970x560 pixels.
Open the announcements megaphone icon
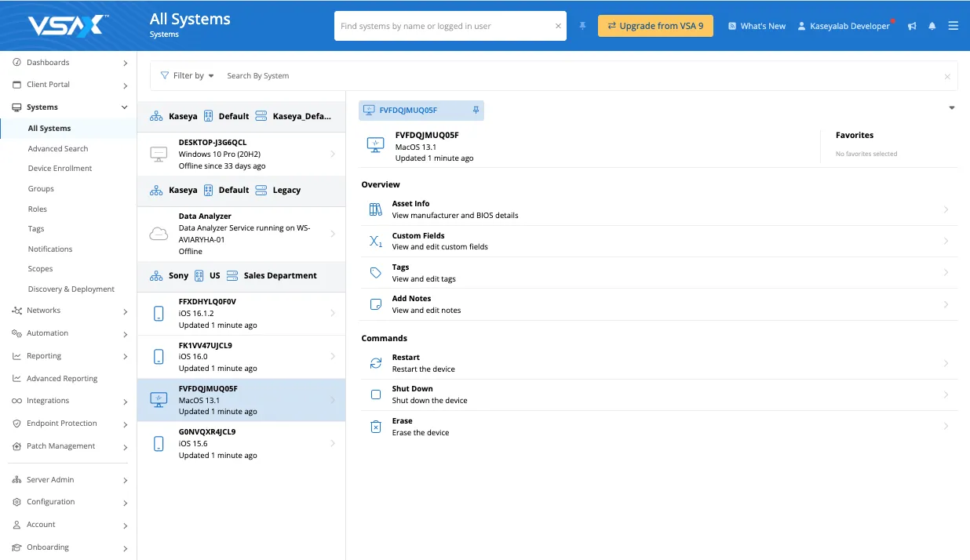coord(912,26)
